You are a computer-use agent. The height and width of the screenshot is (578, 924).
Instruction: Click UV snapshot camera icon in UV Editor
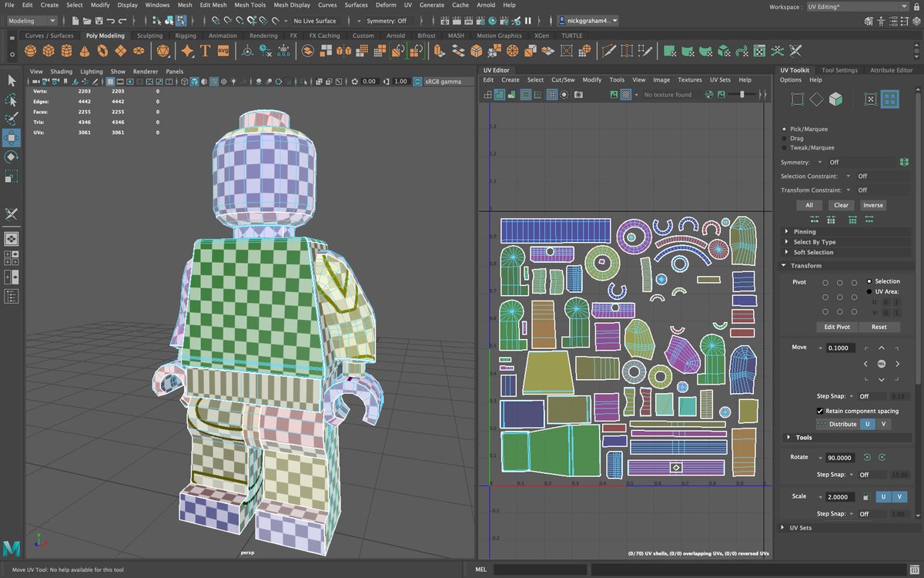(577, 95)
